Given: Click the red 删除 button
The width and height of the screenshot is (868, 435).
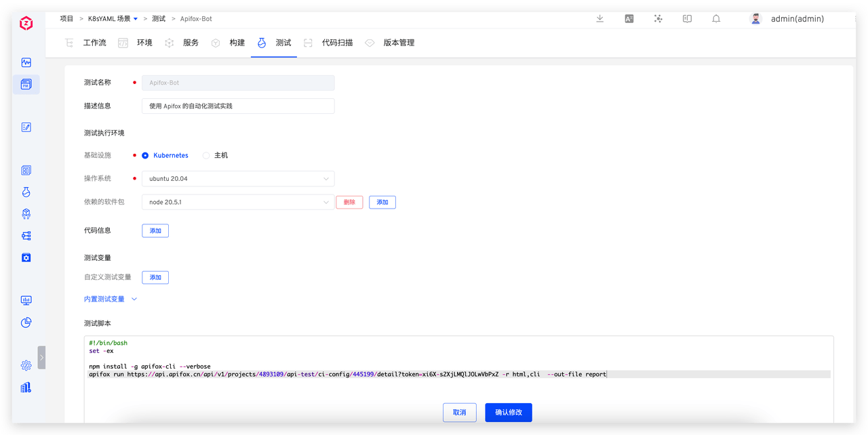Looking at the screenshot, I should (x=349, y=202).
